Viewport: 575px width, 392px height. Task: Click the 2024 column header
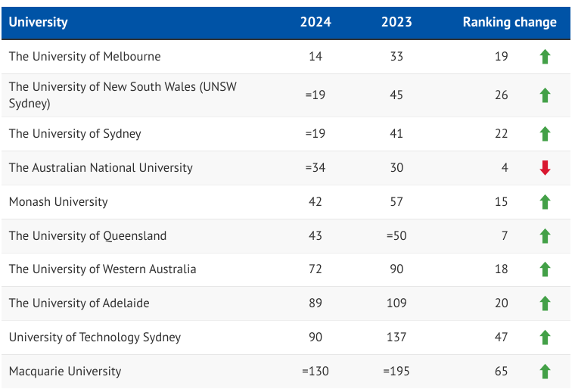(x=315, y=22)
